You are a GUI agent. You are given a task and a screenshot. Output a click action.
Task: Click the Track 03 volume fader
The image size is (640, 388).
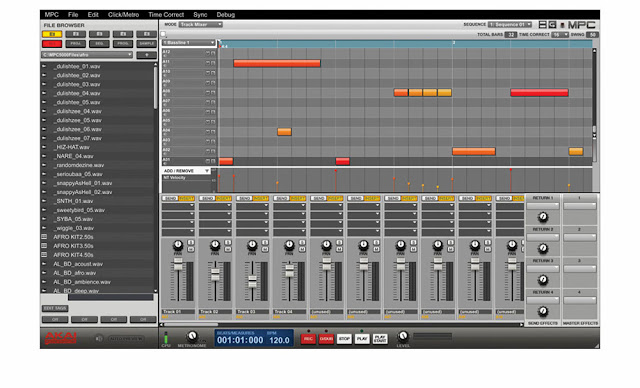[252, 282]
